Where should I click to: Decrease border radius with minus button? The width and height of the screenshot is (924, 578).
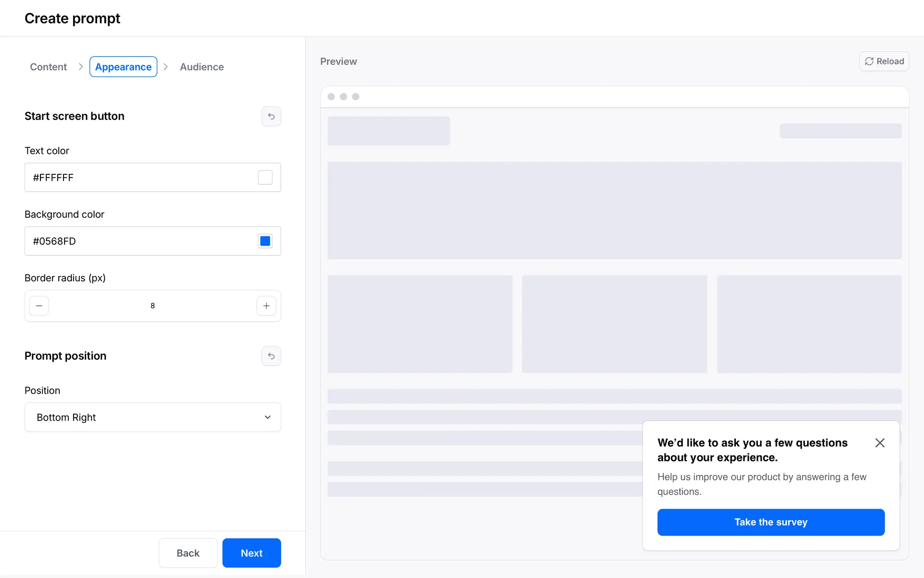click(39, 306)
